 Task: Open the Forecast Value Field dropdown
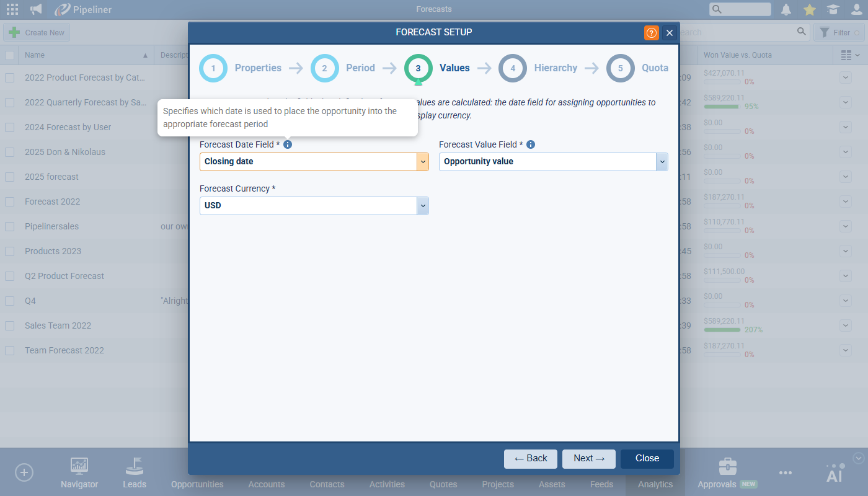tap(662, 162)
